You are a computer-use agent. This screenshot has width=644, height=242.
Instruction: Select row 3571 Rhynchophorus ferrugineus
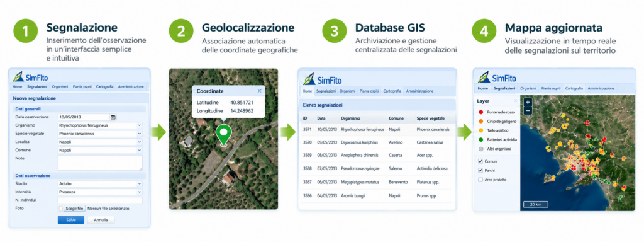click(377, 129)
